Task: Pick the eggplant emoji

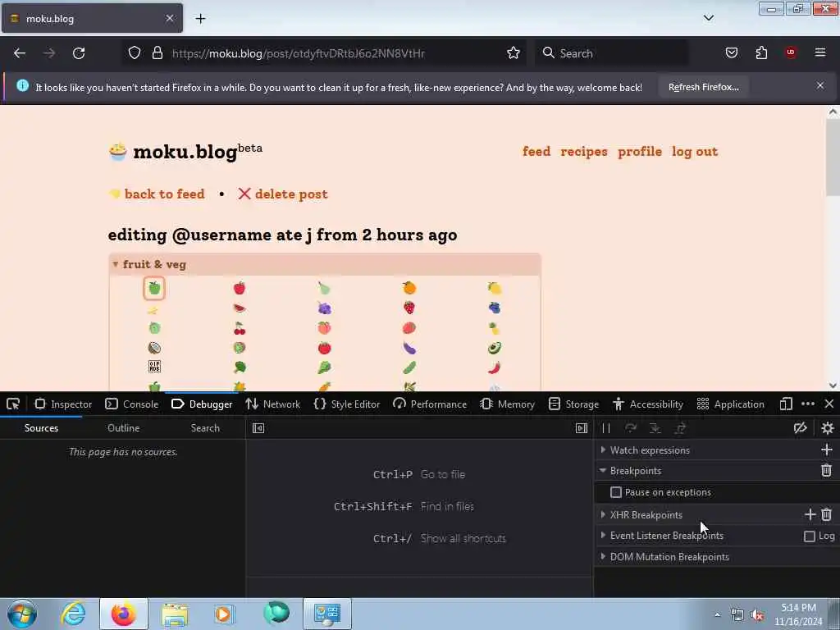Action: pos(409,348)
